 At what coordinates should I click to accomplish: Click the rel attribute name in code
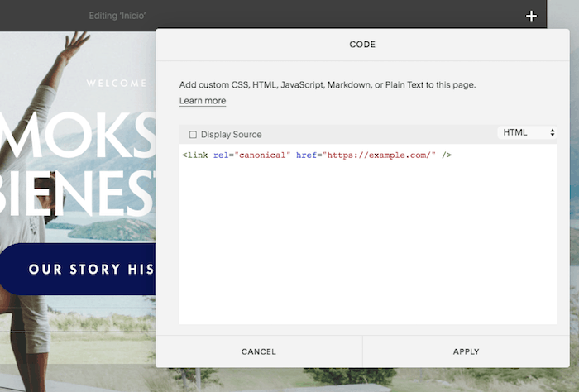220,155
